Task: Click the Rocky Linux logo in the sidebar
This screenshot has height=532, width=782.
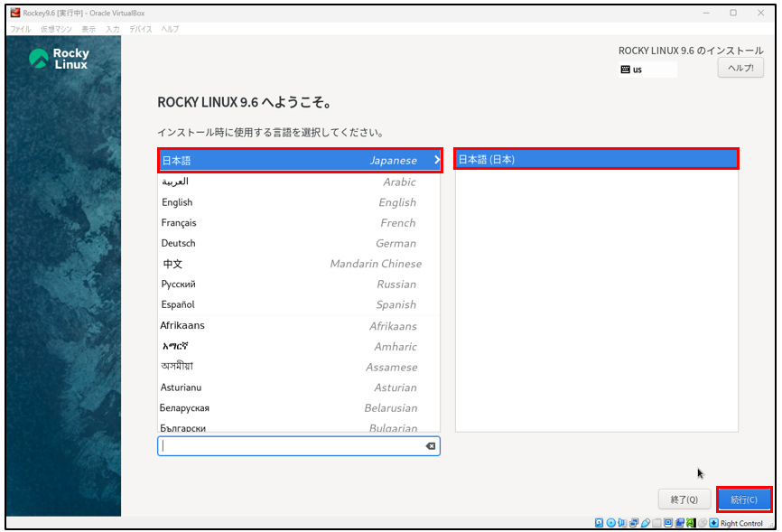Action: (x=60, y=59)
